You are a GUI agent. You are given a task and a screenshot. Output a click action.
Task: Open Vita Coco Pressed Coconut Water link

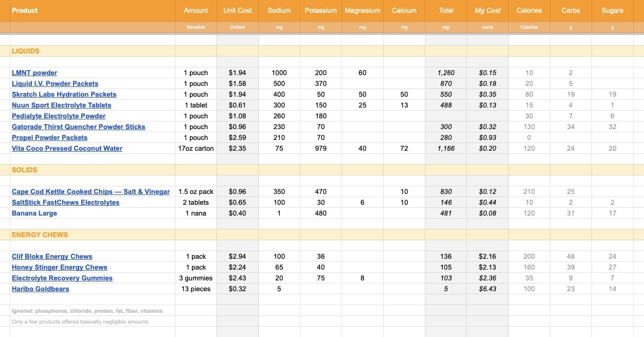[x=67, y=148]
